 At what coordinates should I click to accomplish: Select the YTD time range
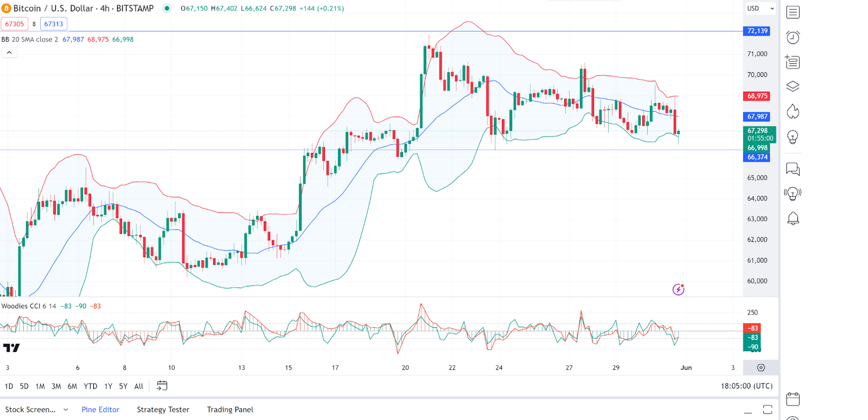tap(91, 386)
